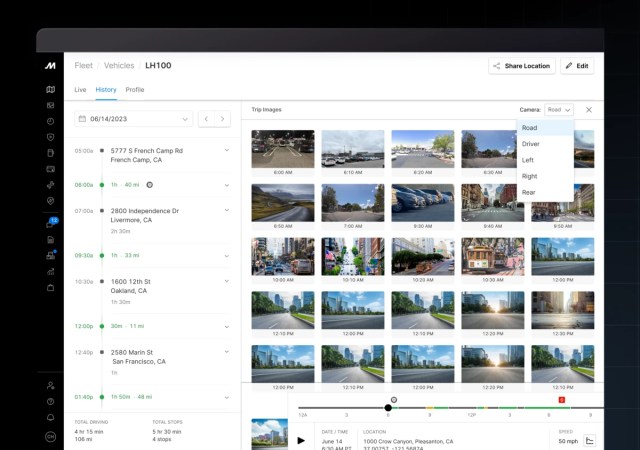Screen dimensions: 640x450
Task: Click the user avatar at the sidebar bottom
Action: click(50, 437)
